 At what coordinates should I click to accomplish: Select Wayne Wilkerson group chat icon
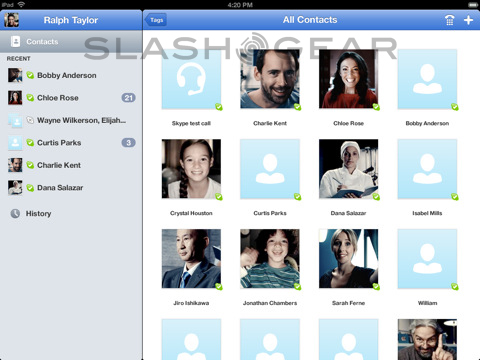tap(15, 120)
